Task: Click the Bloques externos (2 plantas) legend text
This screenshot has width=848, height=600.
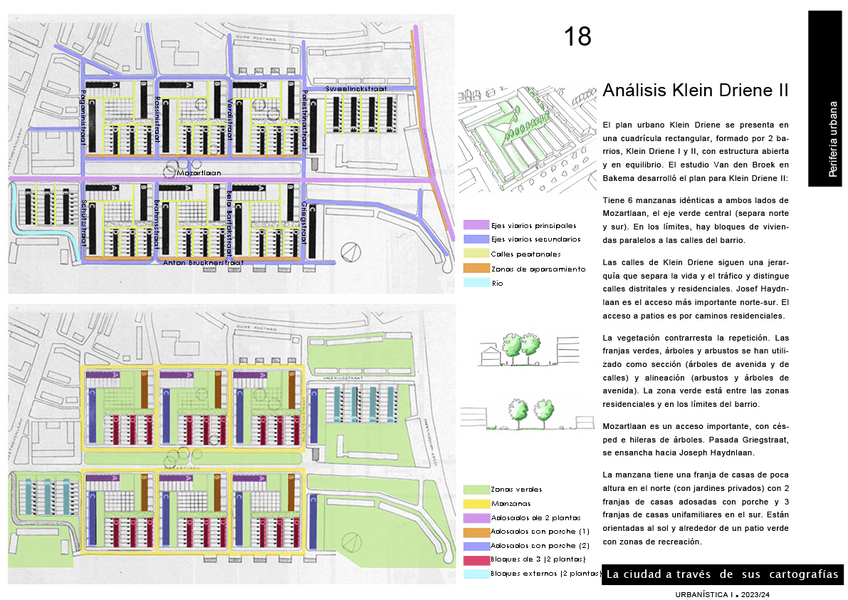Action: [546, 574]
